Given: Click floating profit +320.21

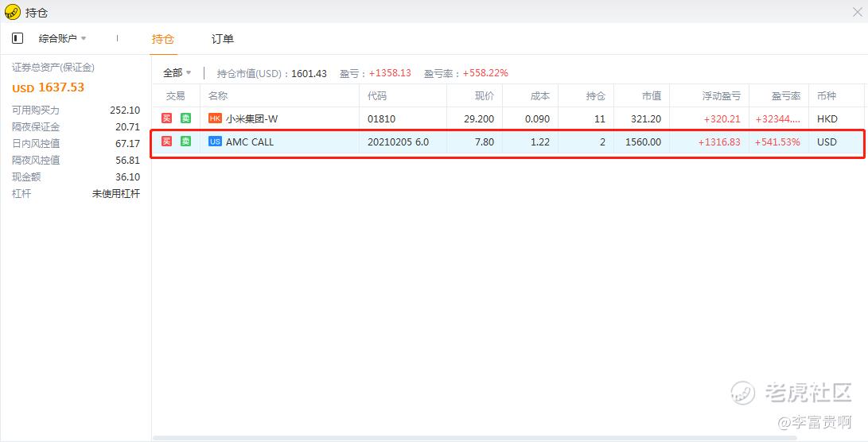Looking at the screenshot, I should pos(722,119).
